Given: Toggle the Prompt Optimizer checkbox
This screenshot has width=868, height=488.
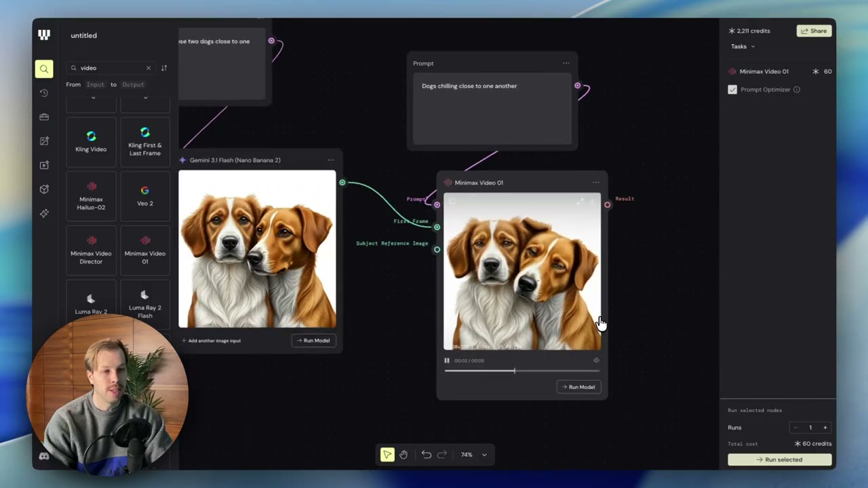Looking at the screenshot, I should coord(732,89).
